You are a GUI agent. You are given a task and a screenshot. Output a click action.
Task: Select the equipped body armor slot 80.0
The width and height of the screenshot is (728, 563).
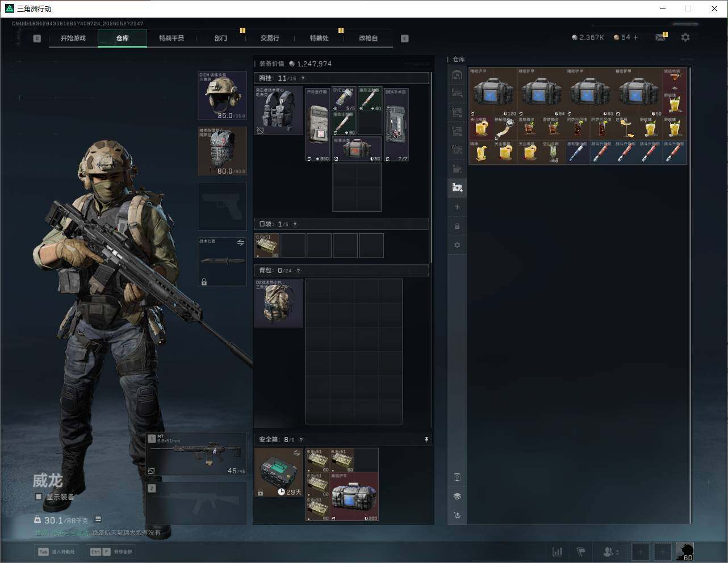222,151
